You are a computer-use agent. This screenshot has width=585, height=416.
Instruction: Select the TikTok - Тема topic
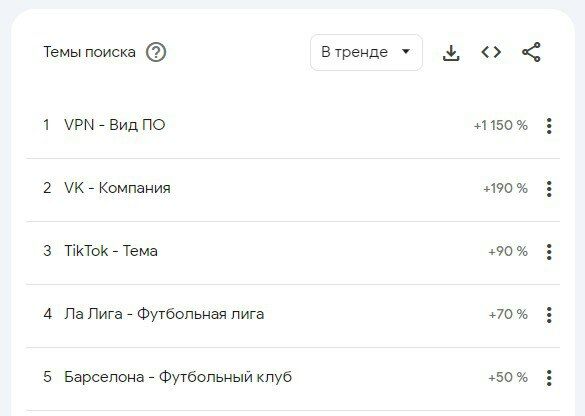click(x=111, y=251)
